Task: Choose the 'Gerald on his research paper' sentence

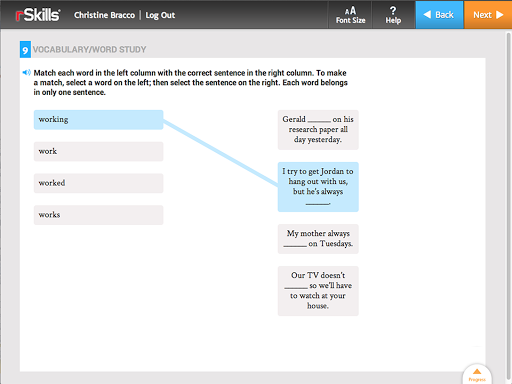Action: tap(318, 130)
